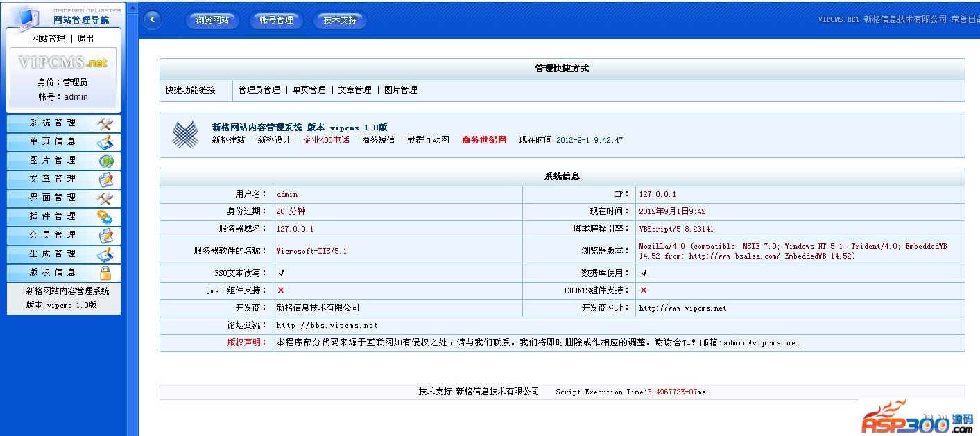Expand the 界面管理 sidebar menu
Image resolution: width=980 pixels, height=436 pixels.
tap(64, 198)
